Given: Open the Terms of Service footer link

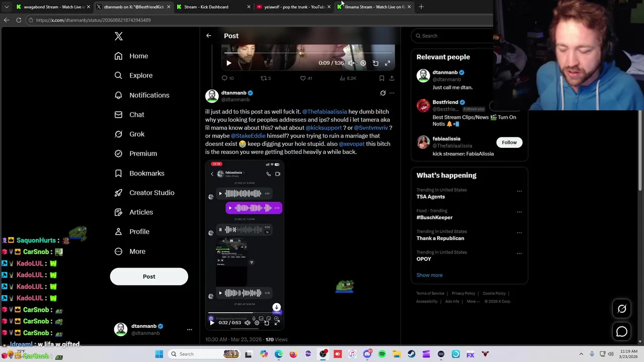Looking at the screenshot, I should pos(430,294).
